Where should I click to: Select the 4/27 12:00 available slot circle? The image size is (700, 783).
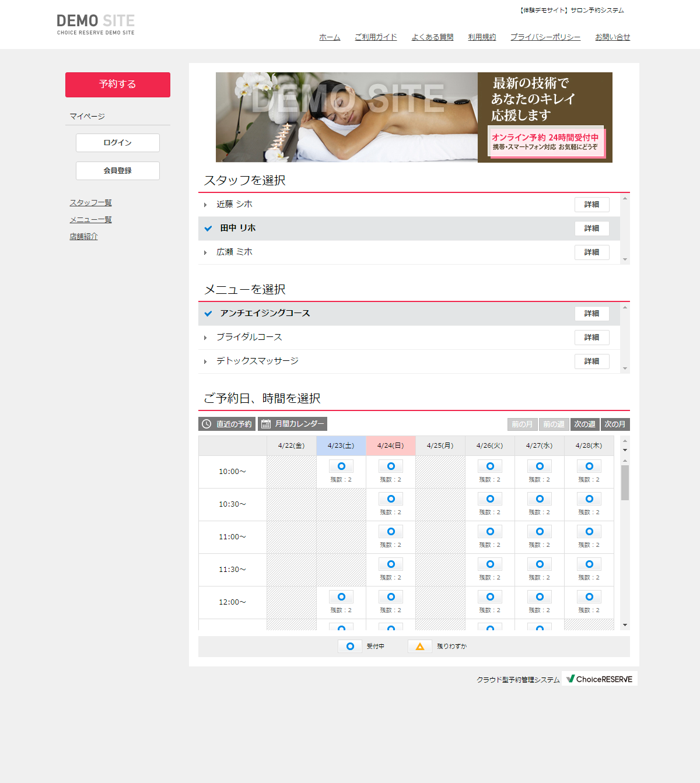coord(540,597)
